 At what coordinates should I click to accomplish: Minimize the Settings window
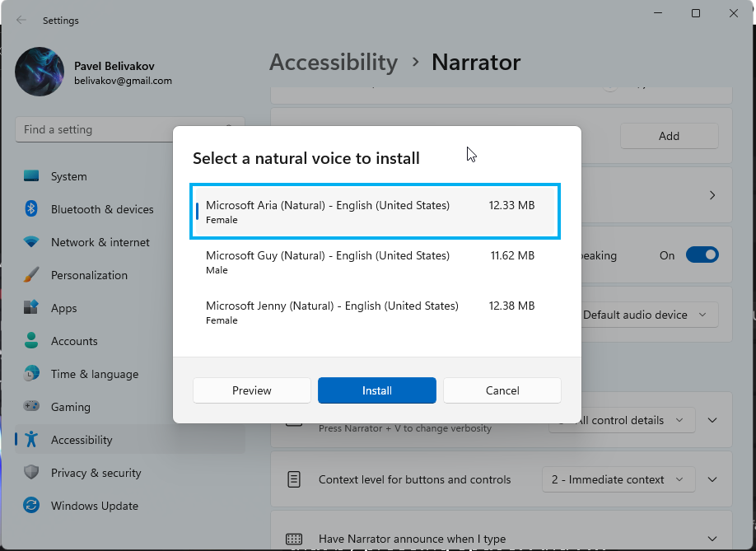pyautogui.click(x=658, y=13)
